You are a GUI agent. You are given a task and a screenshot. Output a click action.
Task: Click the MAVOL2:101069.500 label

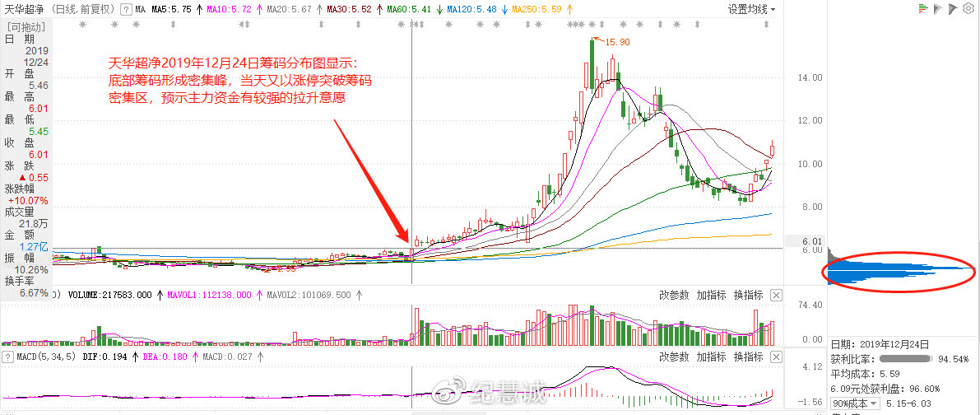pyautogui.click(x=309, y=295)
